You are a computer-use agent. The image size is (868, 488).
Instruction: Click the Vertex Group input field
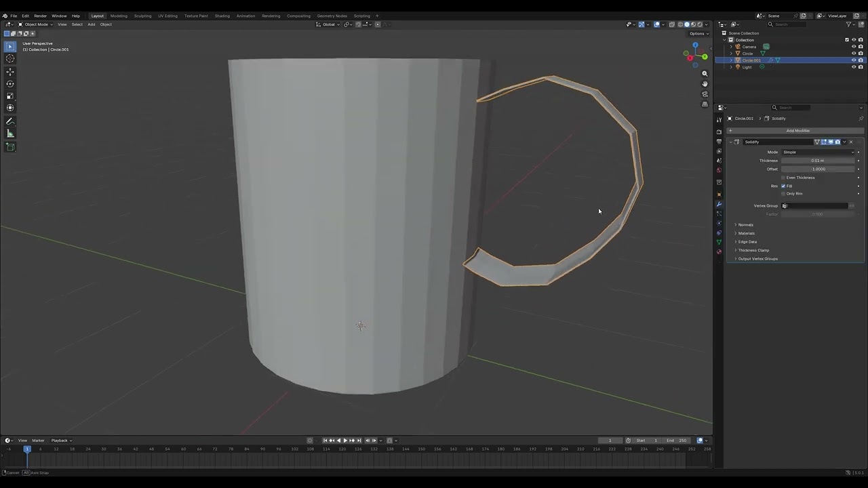814,206
